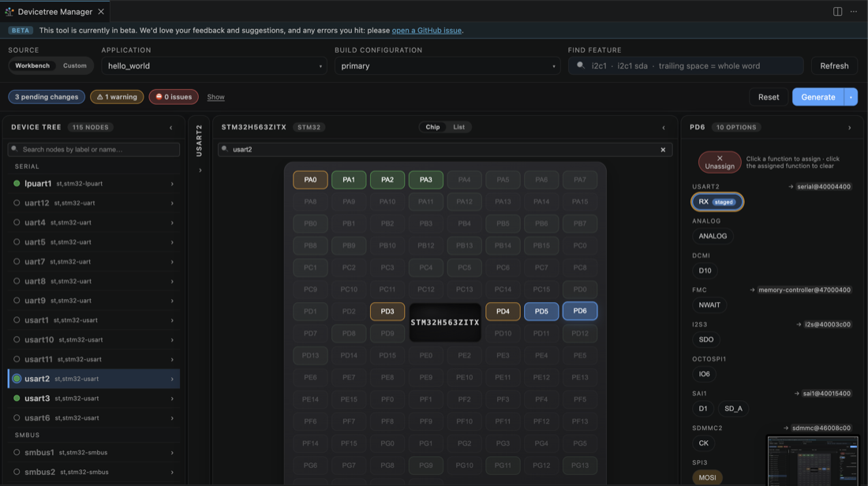Click the 3 pending changes badge

pyautogui.click(x=47, y=97)
